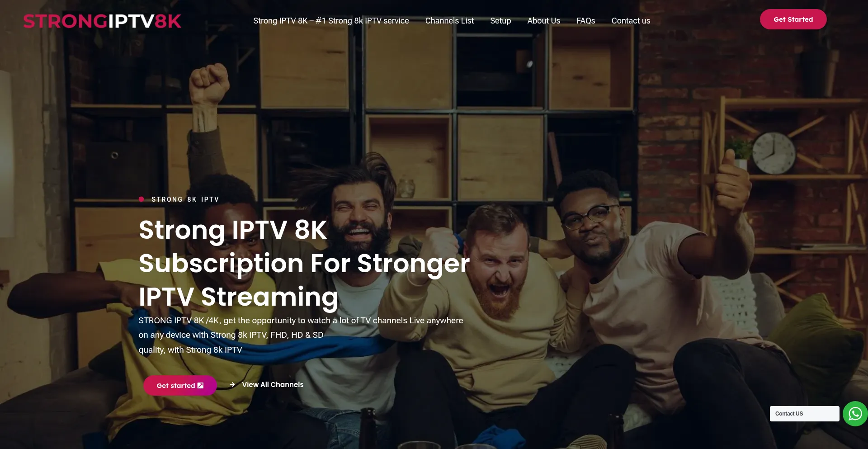Click the description starting with STRONG IPTV 8K /4K
The width and height of the screenshot is (868, 449).
click(301, 335)
